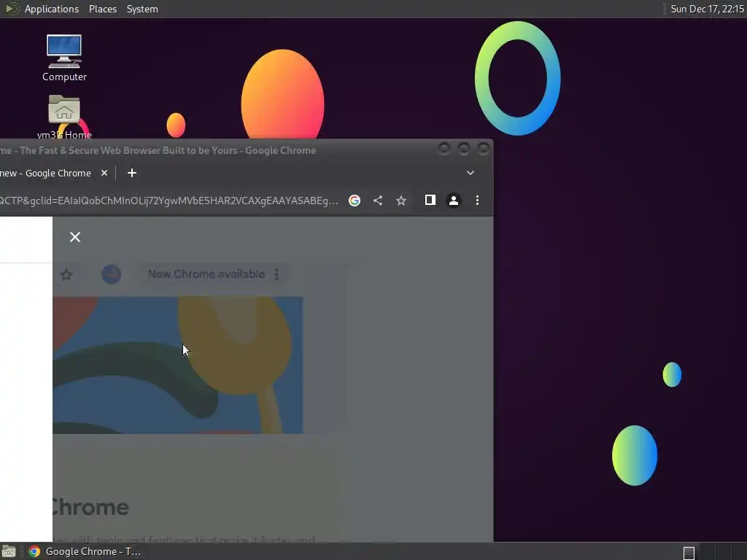Expand the tab search chevron
Viewport: 747px width, 560px height.
[471, 173]
